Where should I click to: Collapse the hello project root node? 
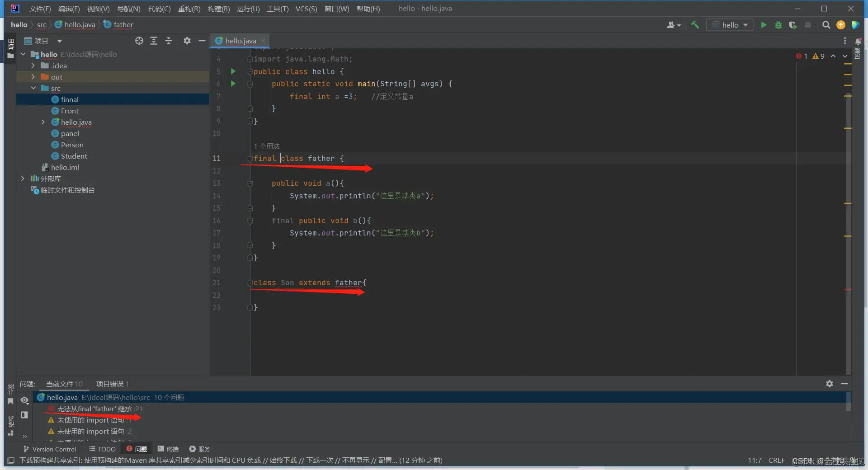click(23, 54)
